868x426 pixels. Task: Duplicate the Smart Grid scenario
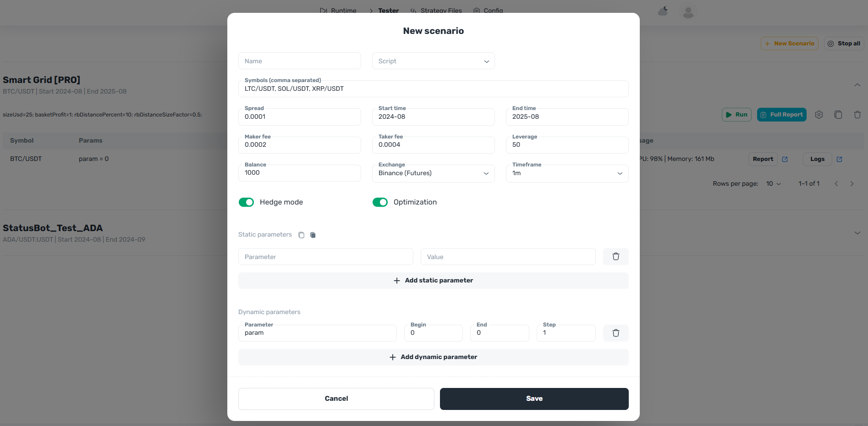[838, 115]
